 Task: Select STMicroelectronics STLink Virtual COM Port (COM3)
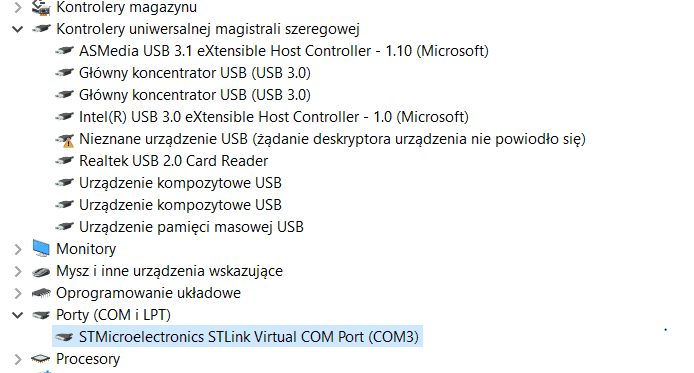(249, 337)
